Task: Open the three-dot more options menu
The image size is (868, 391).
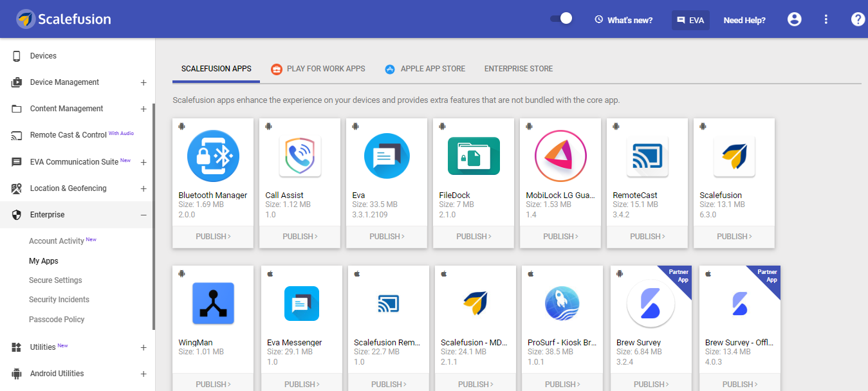Action: 826,19
